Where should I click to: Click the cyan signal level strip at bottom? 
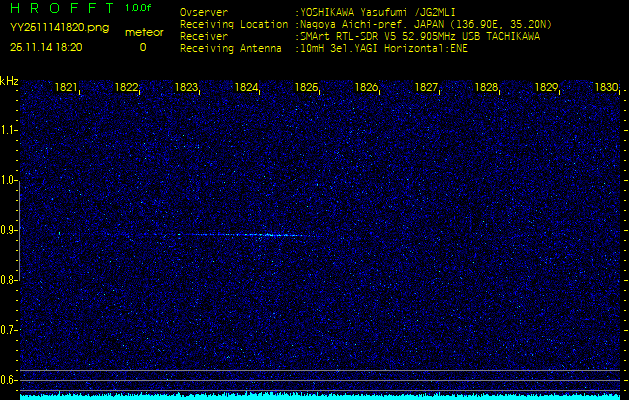click(314, 395)
